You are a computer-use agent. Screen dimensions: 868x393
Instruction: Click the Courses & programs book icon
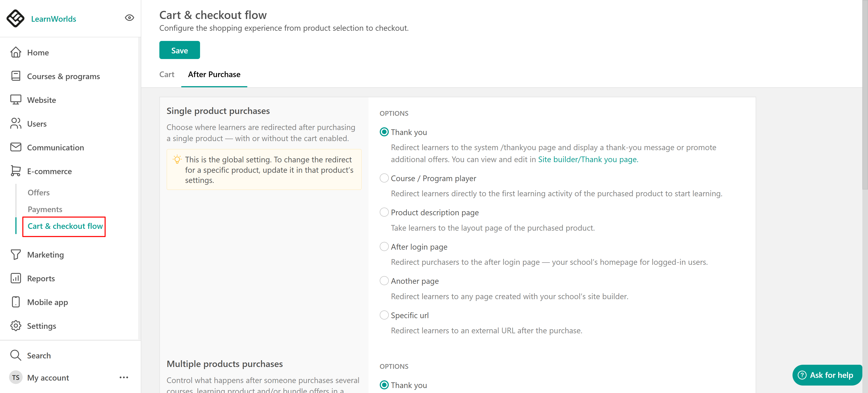(x=16, y=76)
